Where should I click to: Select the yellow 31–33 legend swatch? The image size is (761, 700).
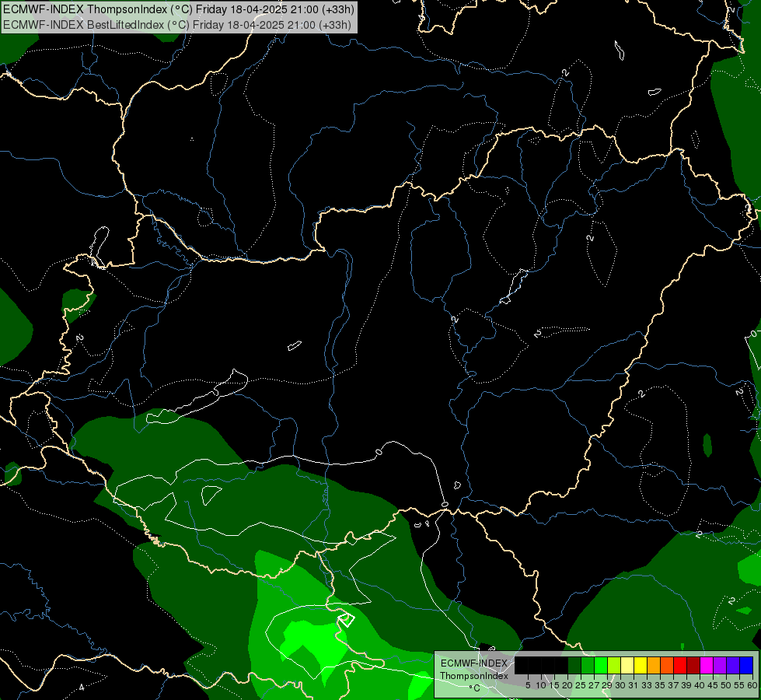[641, 665]
